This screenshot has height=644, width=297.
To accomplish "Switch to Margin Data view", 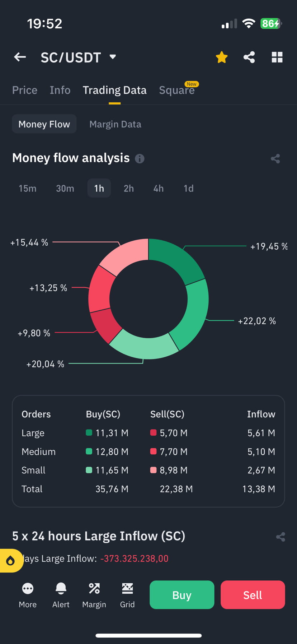I will pos(115,124).
